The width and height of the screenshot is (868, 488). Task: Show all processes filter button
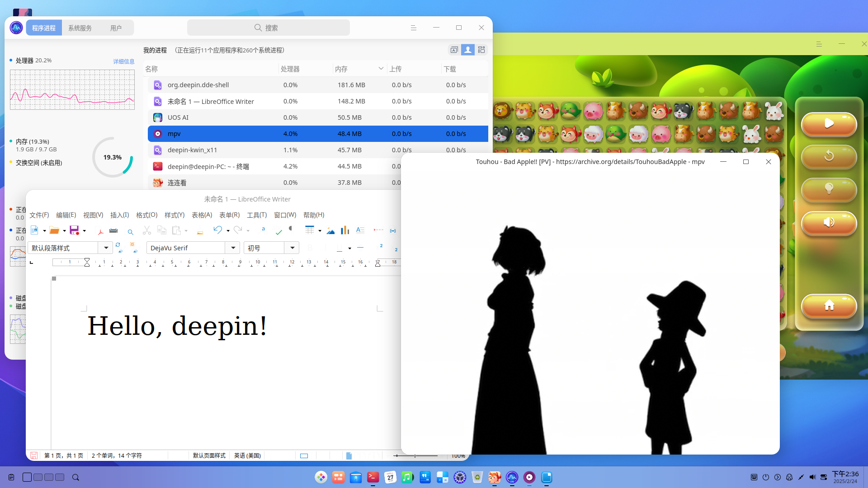tap(481, 50)
